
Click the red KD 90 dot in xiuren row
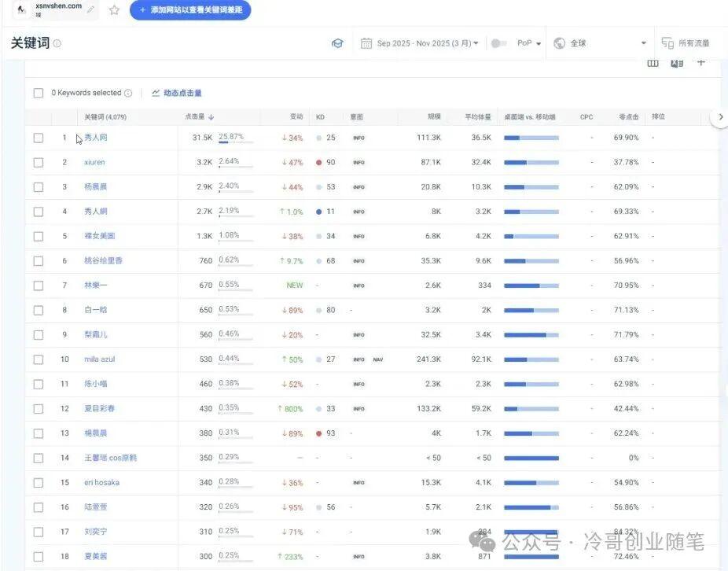pos(319,163)
